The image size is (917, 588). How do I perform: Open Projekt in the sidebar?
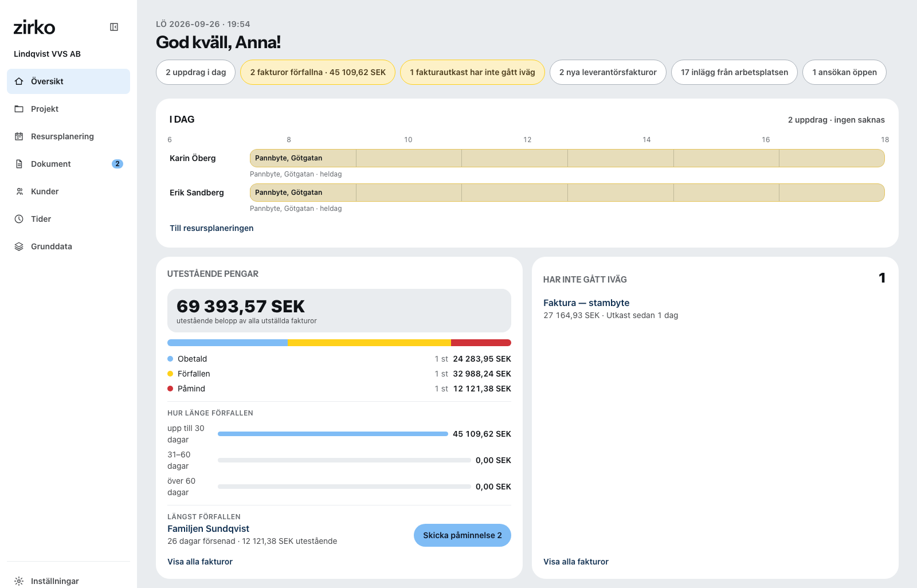(x=68, y=109)
